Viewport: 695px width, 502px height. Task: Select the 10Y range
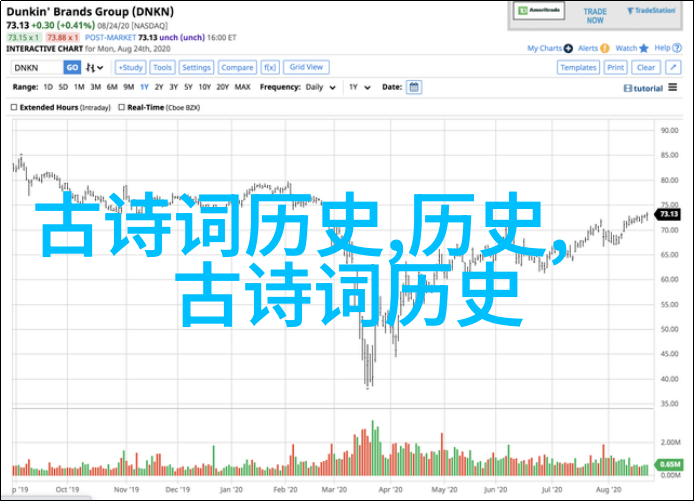pos(205,87)
